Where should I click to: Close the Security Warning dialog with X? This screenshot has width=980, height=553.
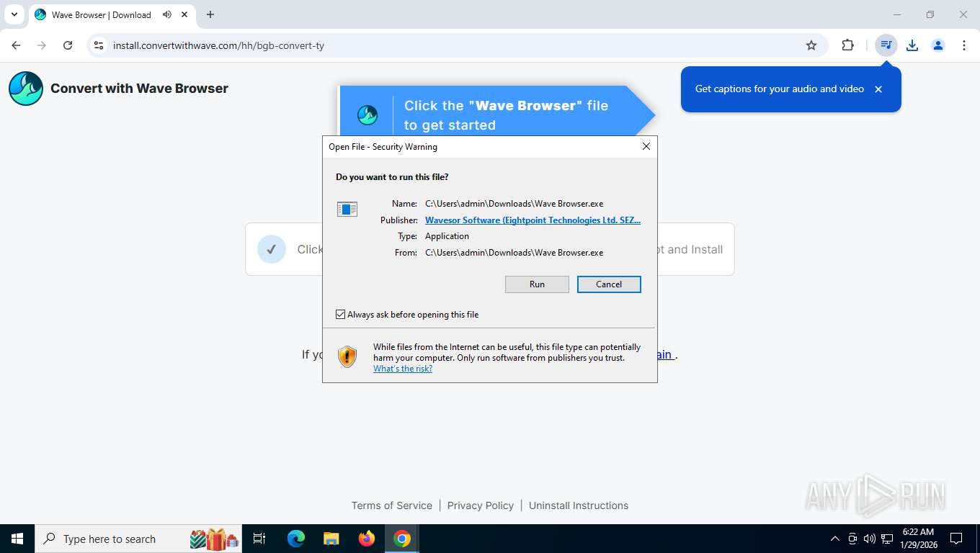[646, 146]
